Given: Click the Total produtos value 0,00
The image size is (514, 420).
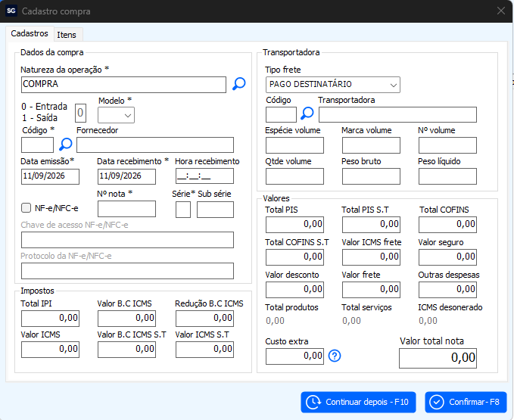Looking at the screenshot, I should point(275,321).
